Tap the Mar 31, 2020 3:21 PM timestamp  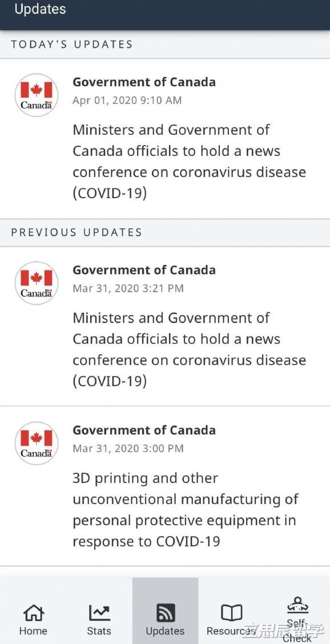coord(128,288)
